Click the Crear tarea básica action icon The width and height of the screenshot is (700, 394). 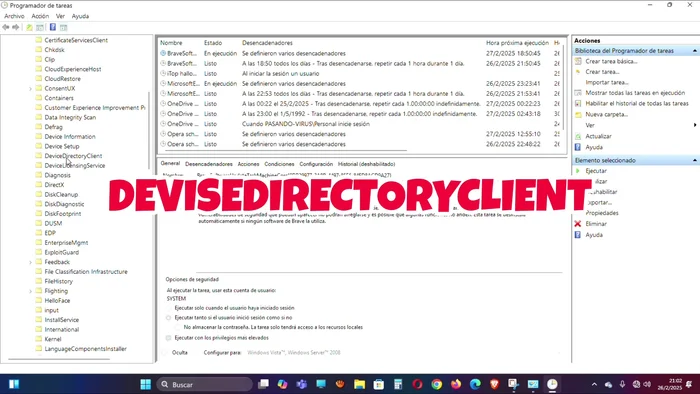578,61
